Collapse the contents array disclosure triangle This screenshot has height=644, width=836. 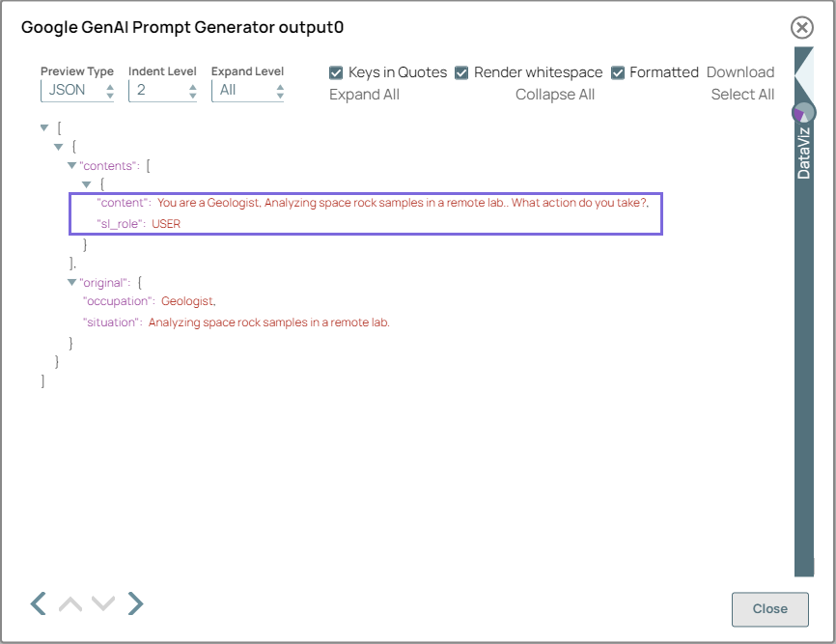(71, 165)
